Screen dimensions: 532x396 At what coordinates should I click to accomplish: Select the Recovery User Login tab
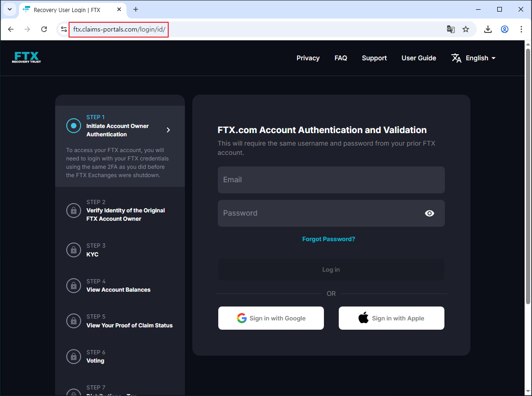(73, 10)
